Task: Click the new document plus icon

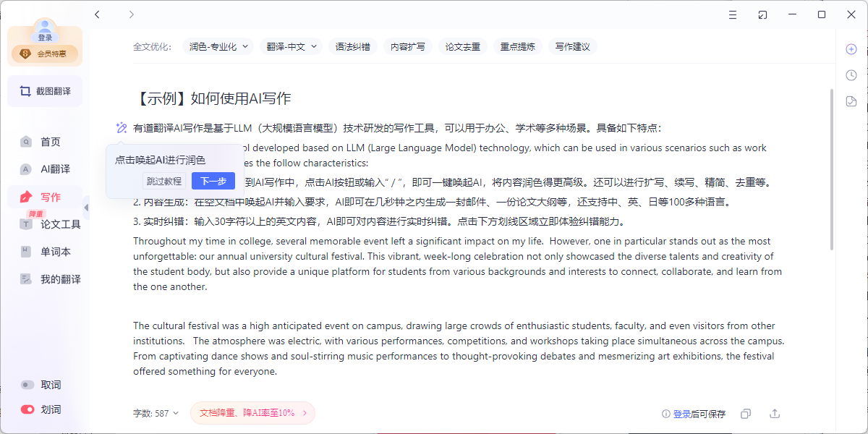Action: coord(851,49)
